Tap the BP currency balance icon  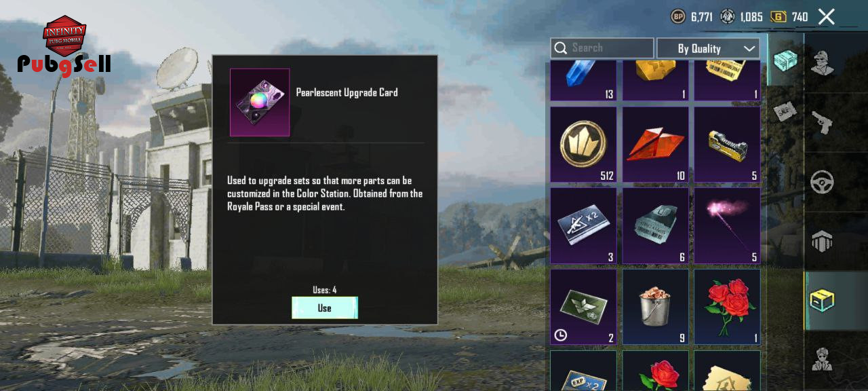[678, 16]
